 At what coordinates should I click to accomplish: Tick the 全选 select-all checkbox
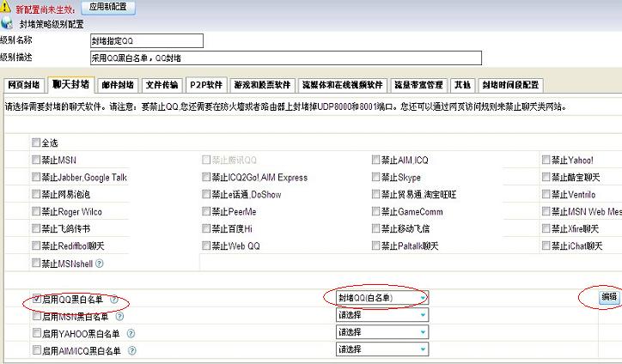(35, 143)
